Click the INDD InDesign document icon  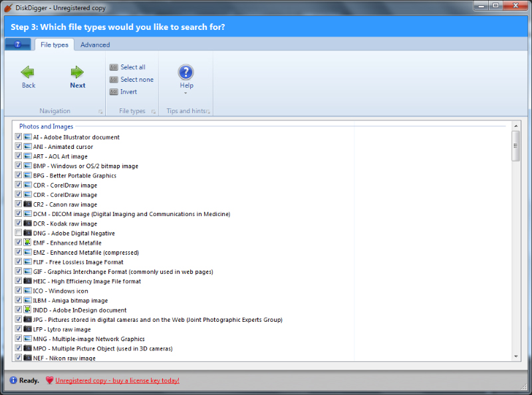coord(27,309)
